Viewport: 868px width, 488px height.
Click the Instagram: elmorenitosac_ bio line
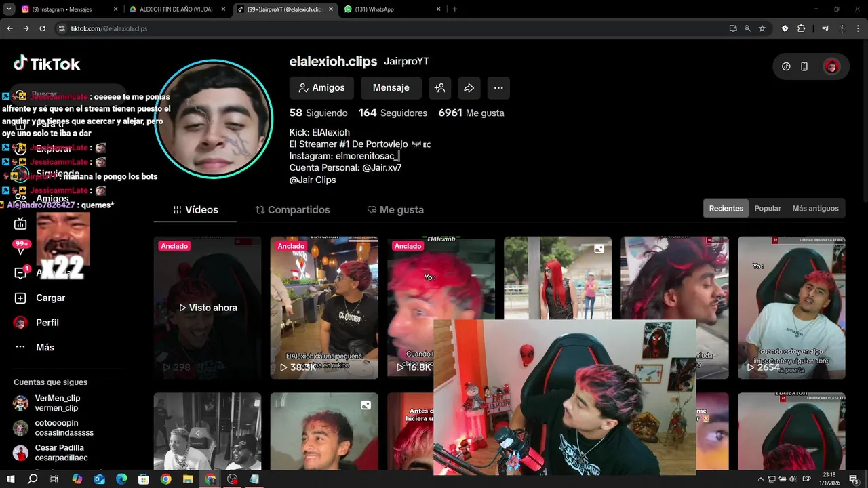(x=344, y=156)
